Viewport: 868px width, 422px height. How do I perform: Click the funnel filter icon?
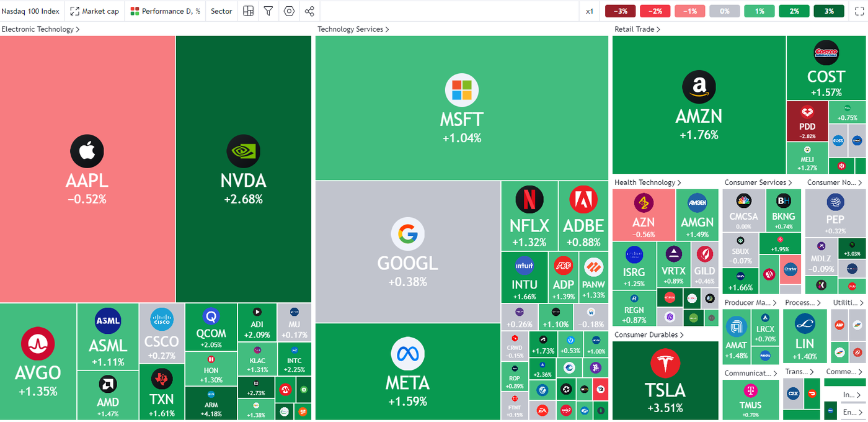[x=268, y=11]
